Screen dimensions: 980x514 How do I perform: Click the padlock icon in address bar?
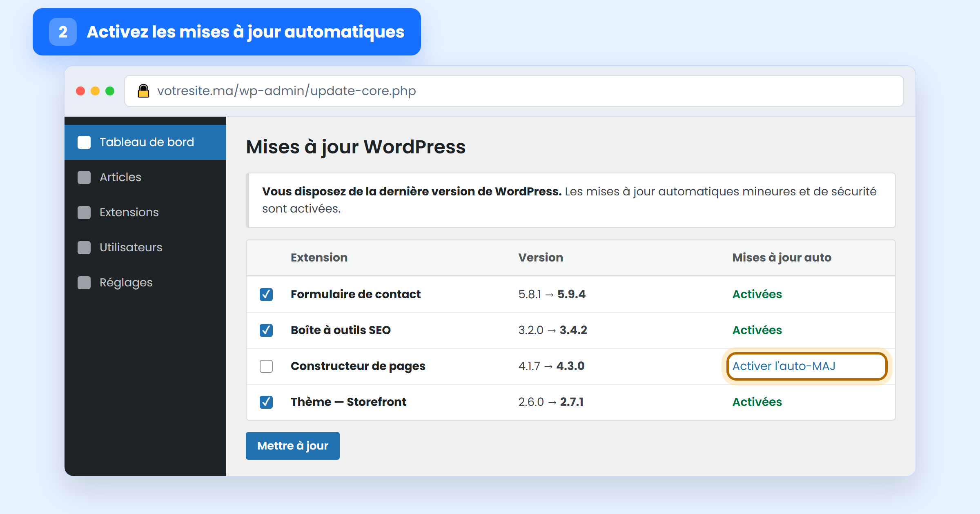143,91
